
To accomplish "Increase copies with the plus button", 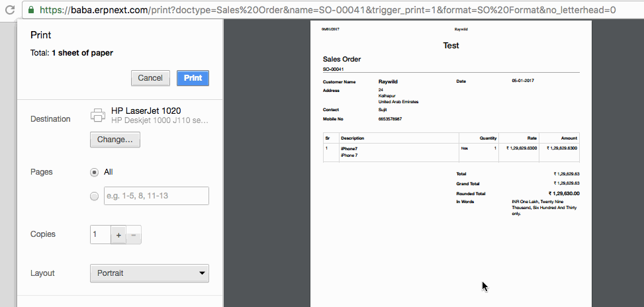I will (x=118, y=235).
